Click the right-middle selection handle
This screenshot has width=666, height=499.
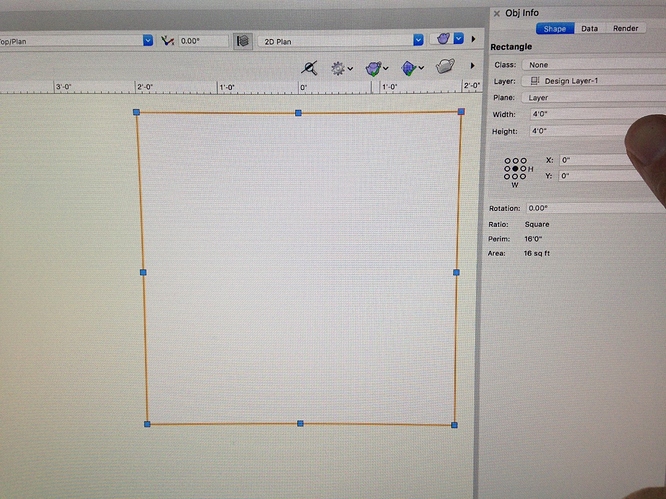(456, 272)
